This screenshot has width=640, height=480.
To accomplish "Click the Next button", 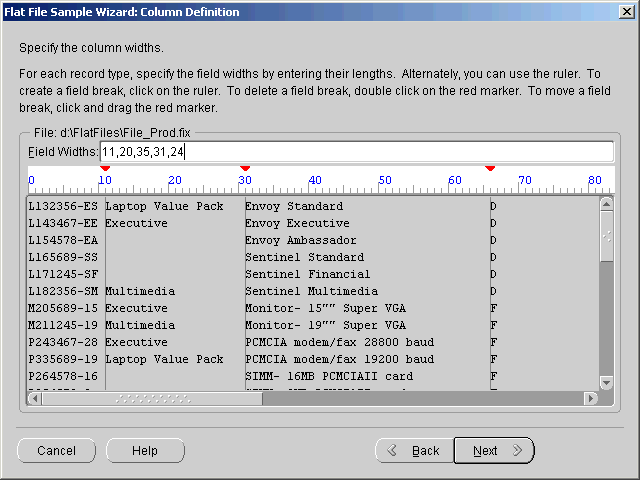I will (x=494, y=451).
